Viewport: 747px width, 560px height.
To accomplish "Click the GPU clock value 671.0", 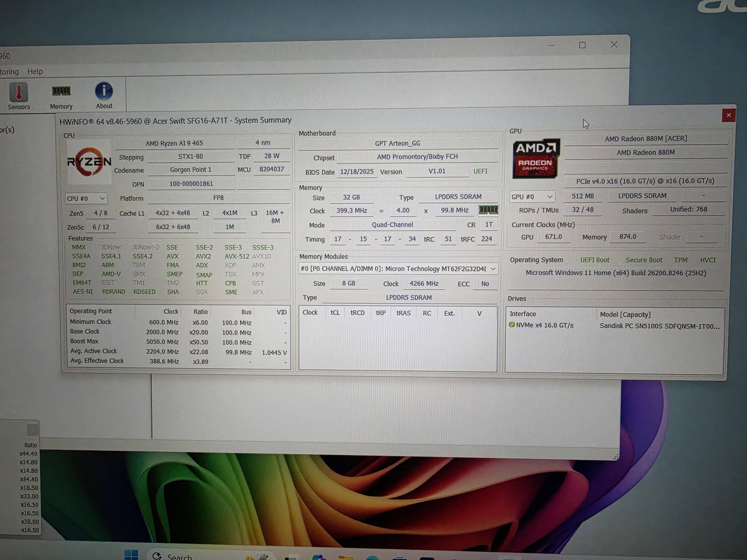I will (553, 237).
